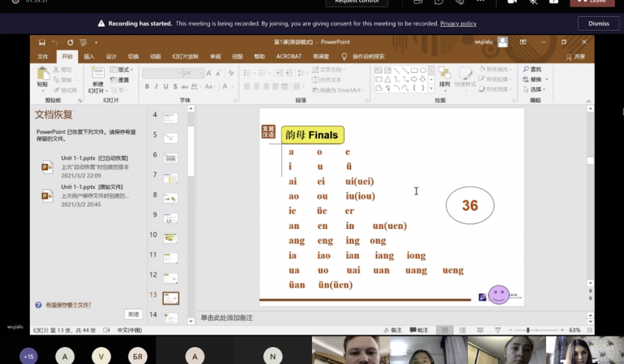Screen dimensions: 624x364
Task: Toggle Center text alignment
Action: click(x=257, y=87)
